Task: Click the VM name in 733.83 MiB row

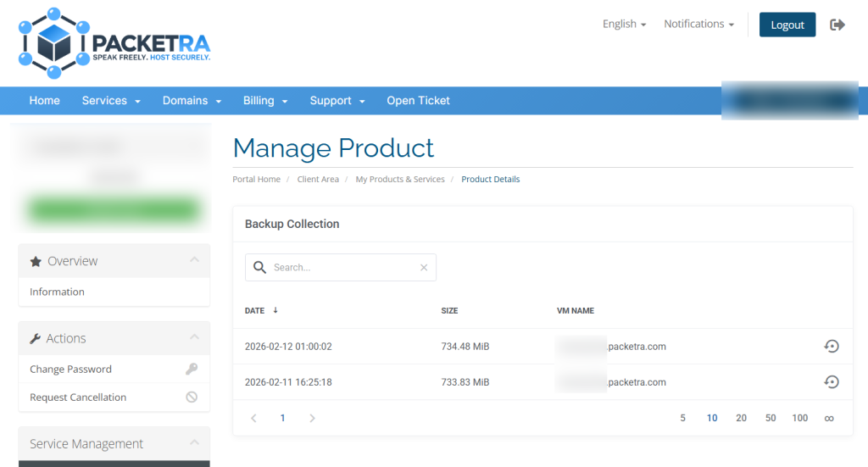Action: point(611,382)
